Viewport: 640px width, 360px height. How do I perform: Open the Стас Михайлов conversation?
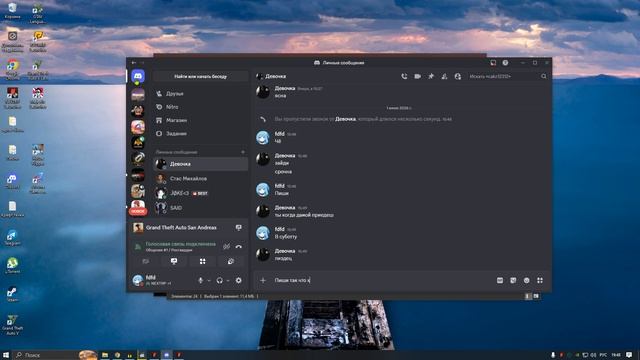point(200,179)
